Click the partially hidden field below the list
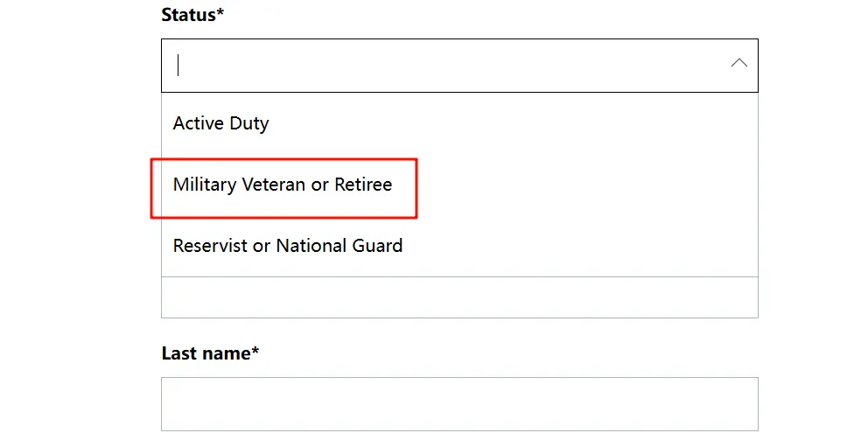This screenshot has height=433, width=868. pyautogui.click(x=459, y=298)
